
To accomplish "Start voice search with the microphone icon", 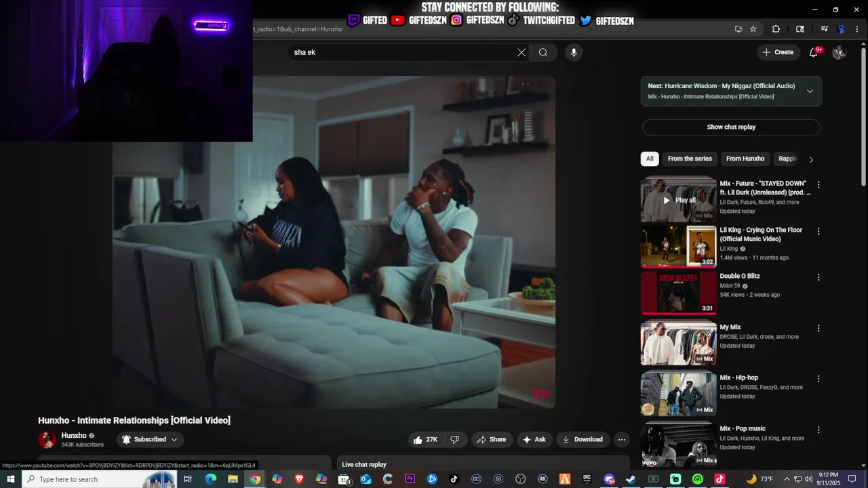I will click(x=574, y=52).
